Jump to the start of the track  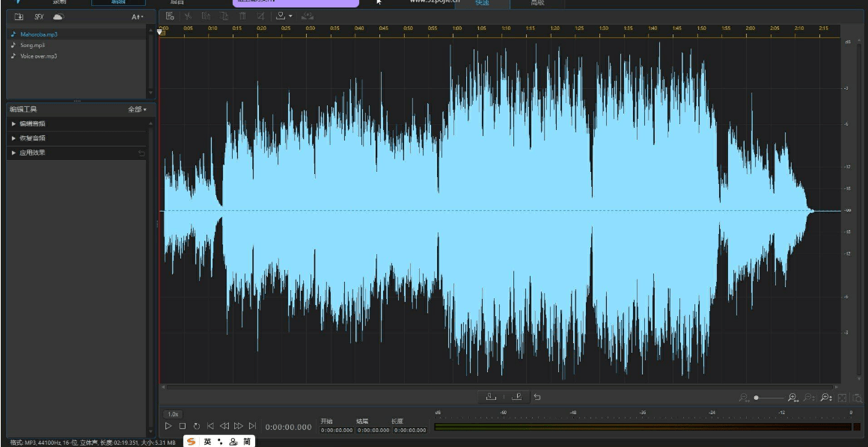click(210, 426)
